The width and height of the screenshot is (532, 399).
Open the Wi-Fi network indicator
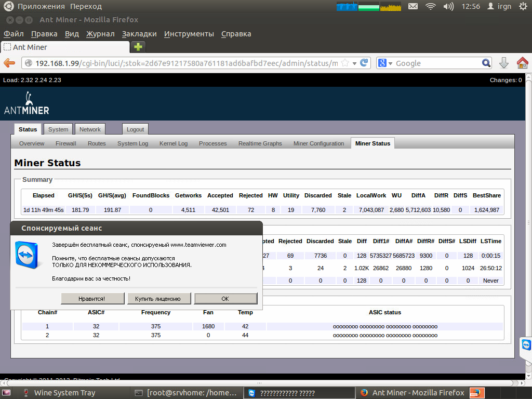click(431, 6)
